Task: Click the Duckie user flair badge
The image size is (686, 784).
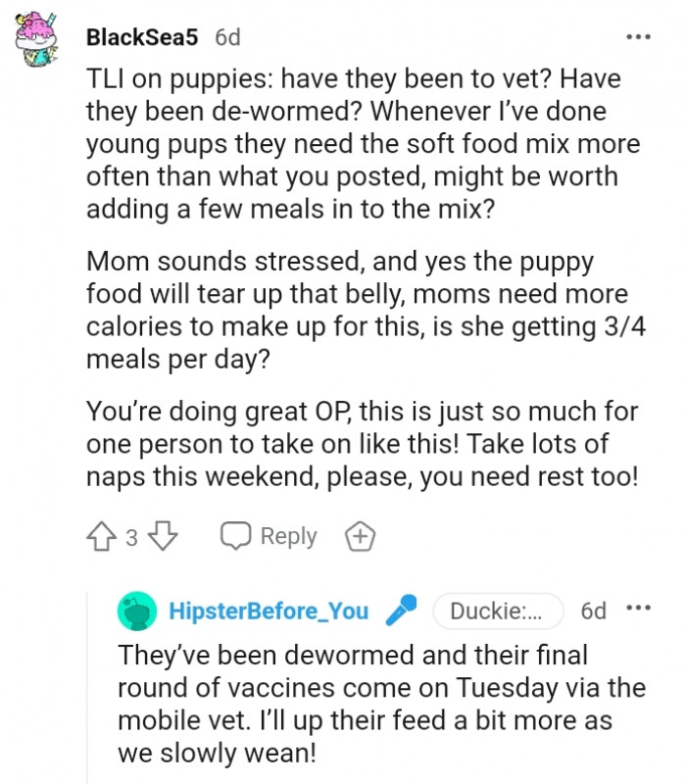Action: click(x=497, y=612)
